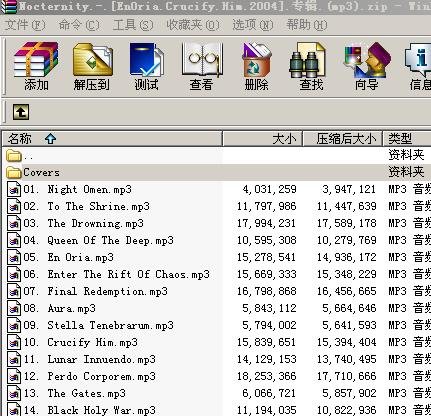Click the Delete (删除) toolbar icon
431x416 pixels.
256,66
